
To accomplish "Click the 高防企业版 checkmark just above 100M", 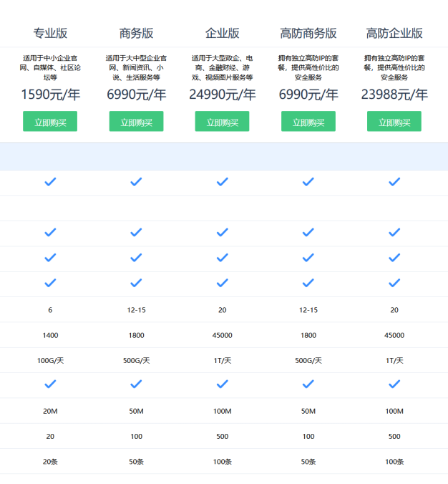I will click(394, 384).
